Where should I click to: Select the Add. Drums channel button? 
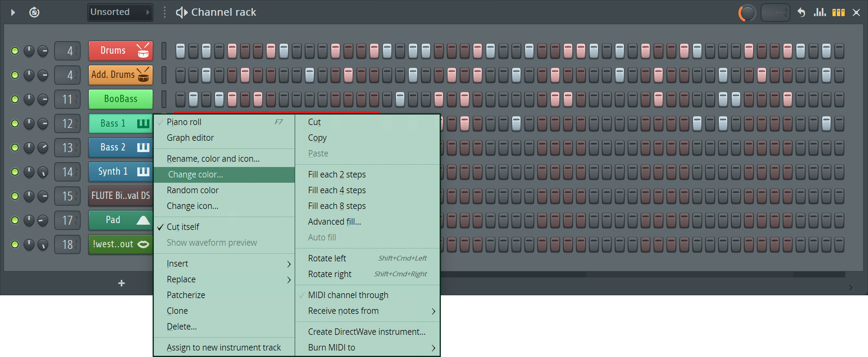pos(121,75)
